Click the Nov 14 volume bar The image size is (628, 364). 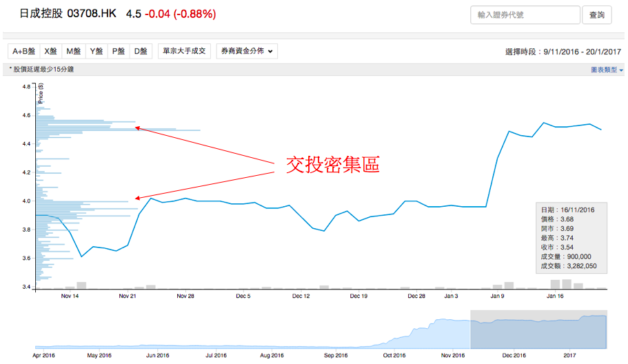[x=81, y=285]
